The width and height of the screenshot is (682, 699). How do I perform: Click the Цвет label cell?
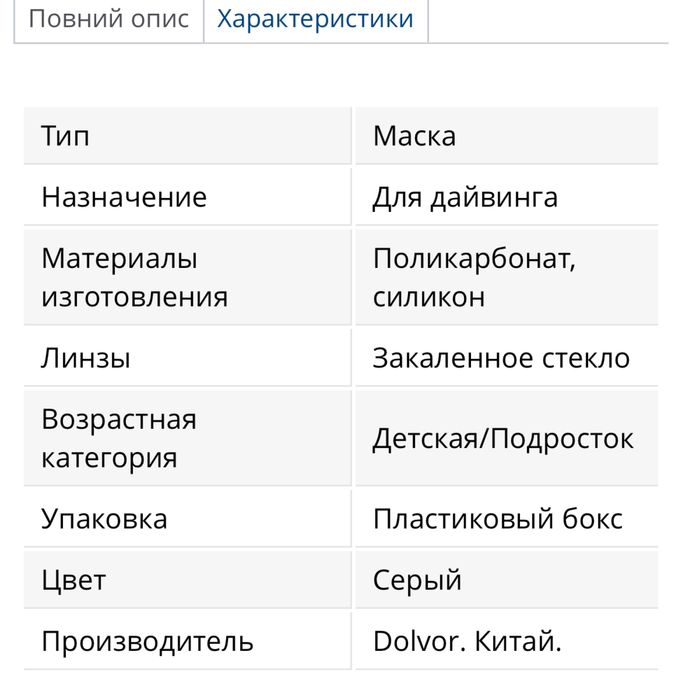pyautogui.click(x=73, y=580)
